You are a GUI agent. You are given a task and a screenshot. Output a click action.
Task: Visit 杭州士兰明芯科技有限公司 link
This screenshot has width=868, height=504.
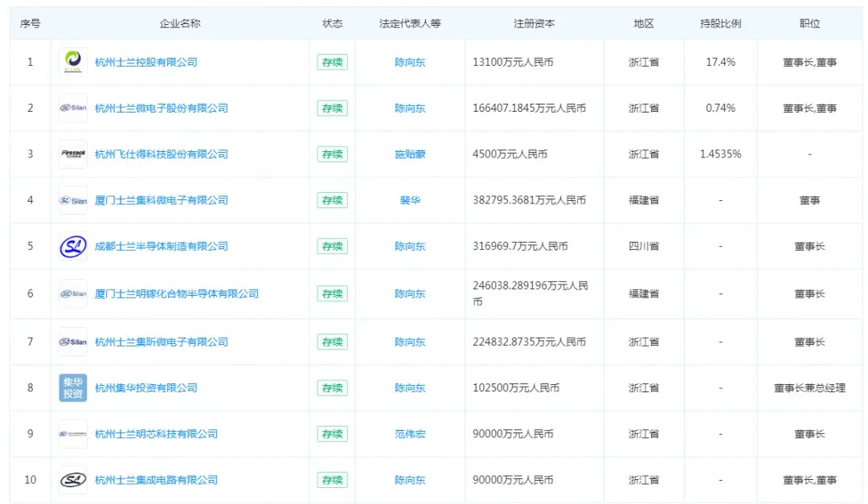point(156,433)
